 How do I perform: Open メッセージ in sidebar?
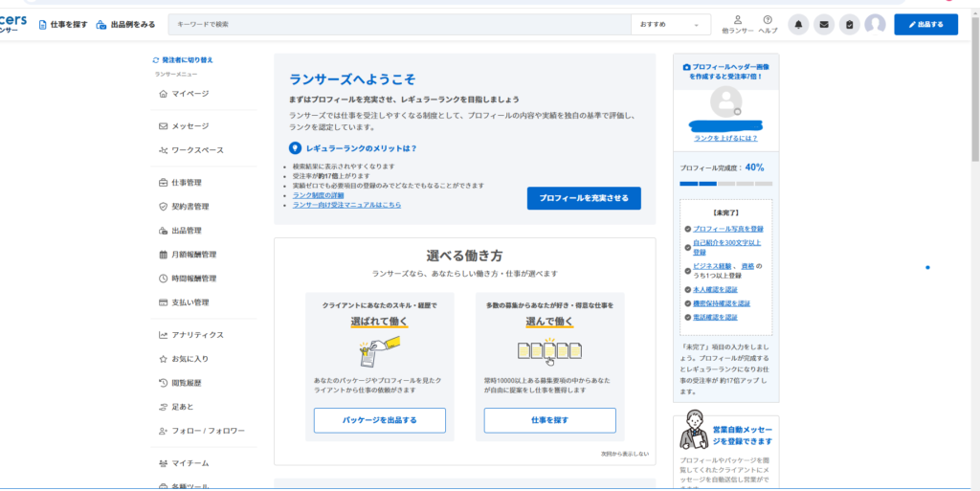[x=190, y=126]
